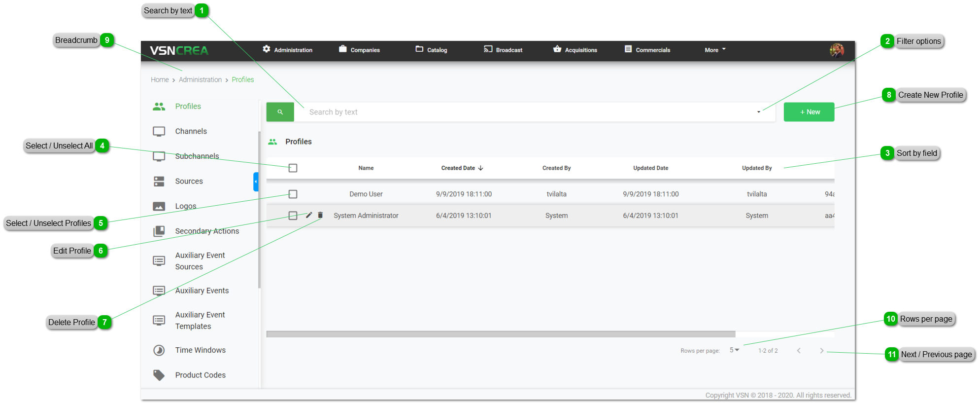The height and width of the screenshot is (404, 980).
Task: Click the pencil edit icon for System Administrator
Action: [x=309, y=215]
